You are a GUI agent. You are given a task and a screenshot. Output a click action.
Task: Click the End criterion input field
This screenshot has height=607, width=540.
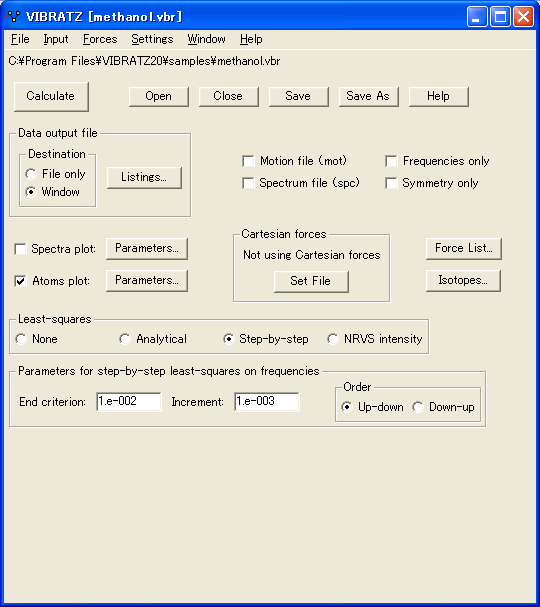[x=129, y=401]
